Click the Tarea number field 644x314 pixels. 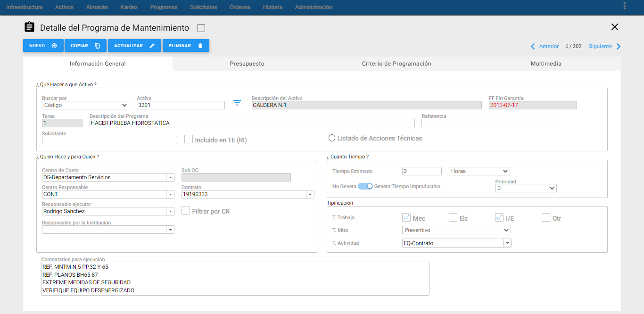tap(62, 123)
